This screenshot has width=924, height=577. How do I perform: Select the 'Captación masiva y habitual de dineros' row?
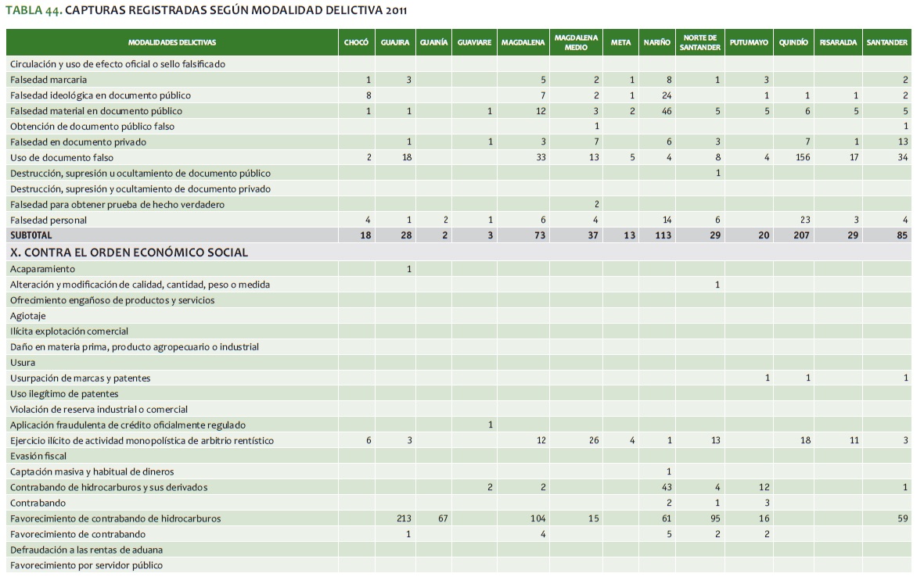92,471
